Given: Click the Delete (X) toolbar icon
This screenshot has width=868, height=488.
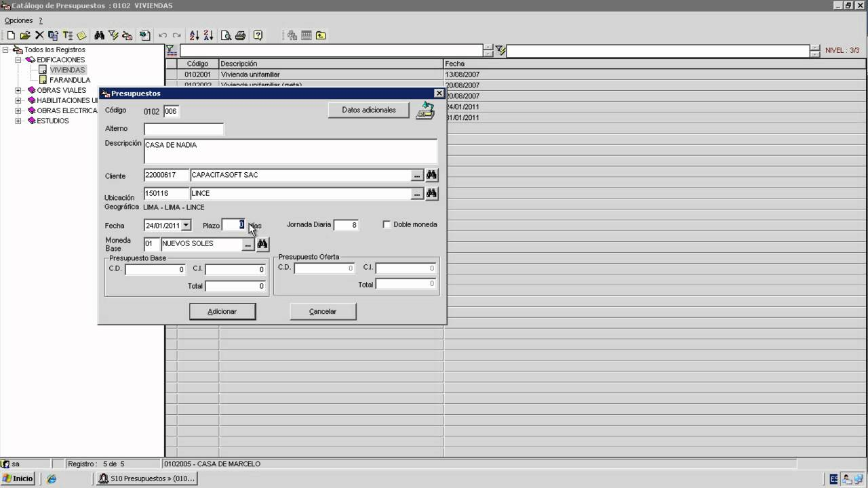Looking at the screenshot, I should click(39, 35).
